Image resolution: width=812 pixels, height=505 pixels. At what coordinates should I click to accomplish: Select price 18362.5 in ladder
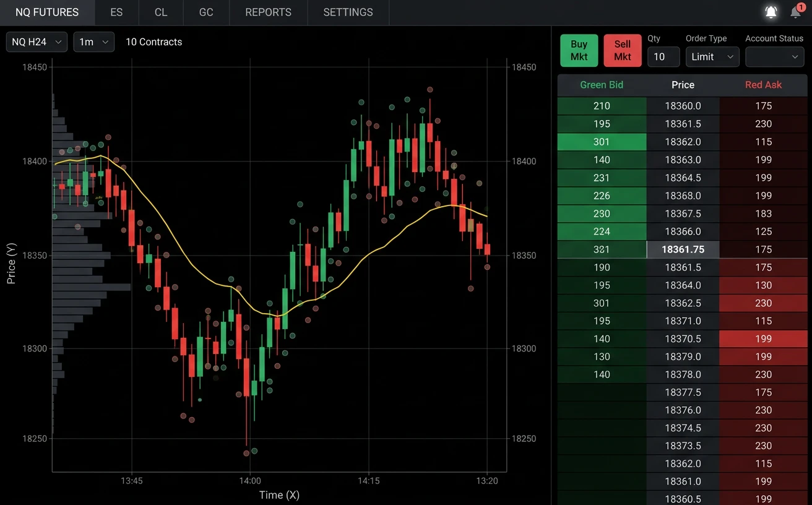(x=683, y=303)
